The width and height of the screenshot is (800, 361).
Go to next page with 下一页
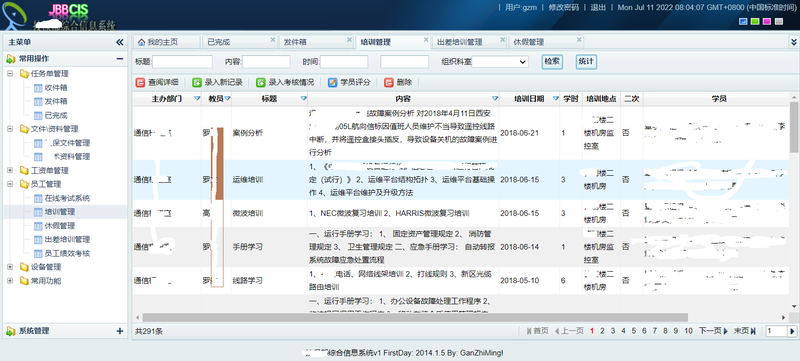point(713,331)
